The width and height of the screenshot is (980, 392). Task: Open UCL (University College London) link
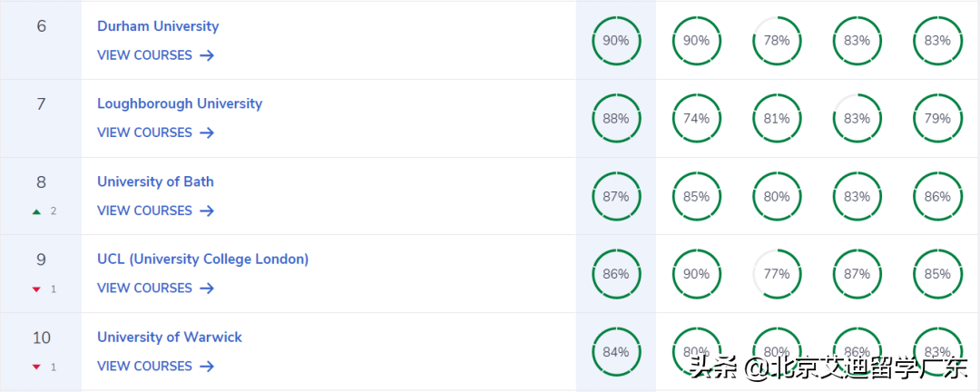[203, 259]
